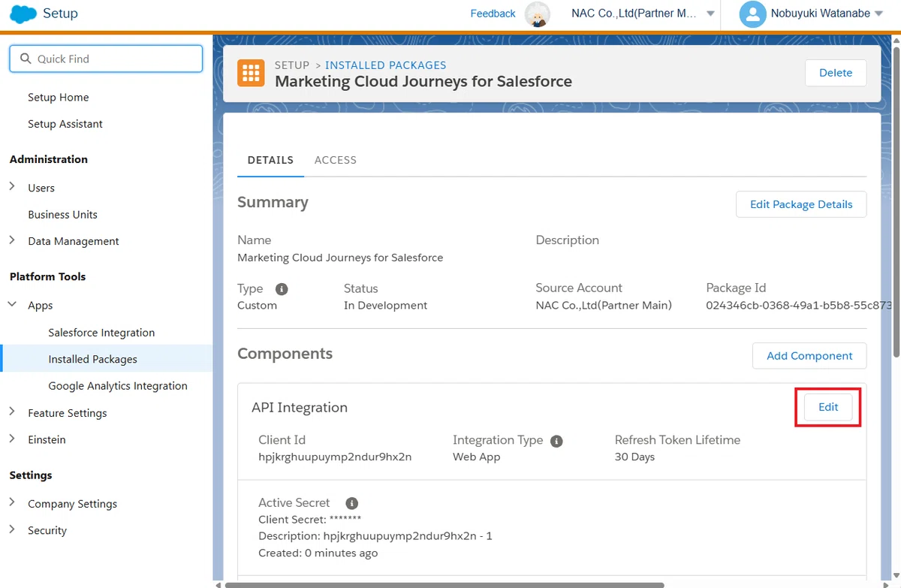Expand the Users section

(12, 187)
